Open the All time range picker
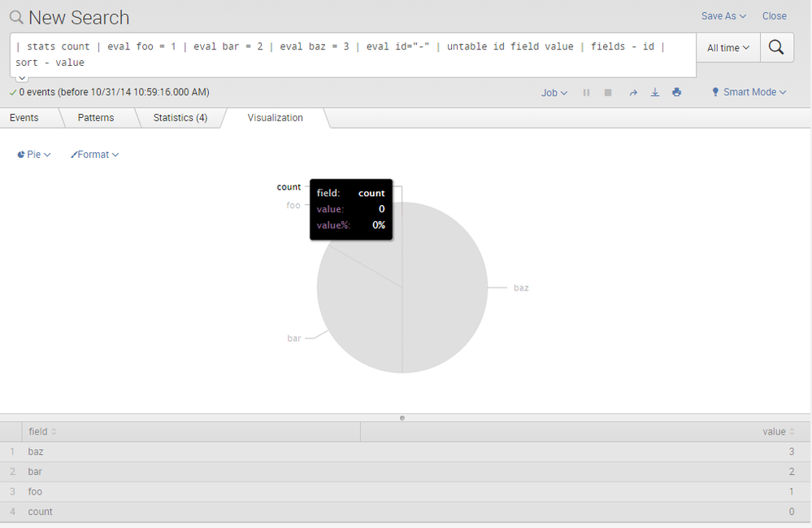812x528 pixels. pyautogui.click(x=728, y=48)
